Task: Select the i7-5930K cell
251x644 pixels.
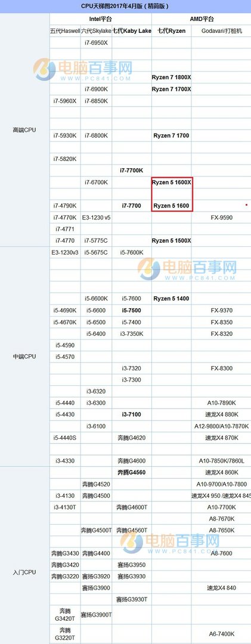Action: 65,135
